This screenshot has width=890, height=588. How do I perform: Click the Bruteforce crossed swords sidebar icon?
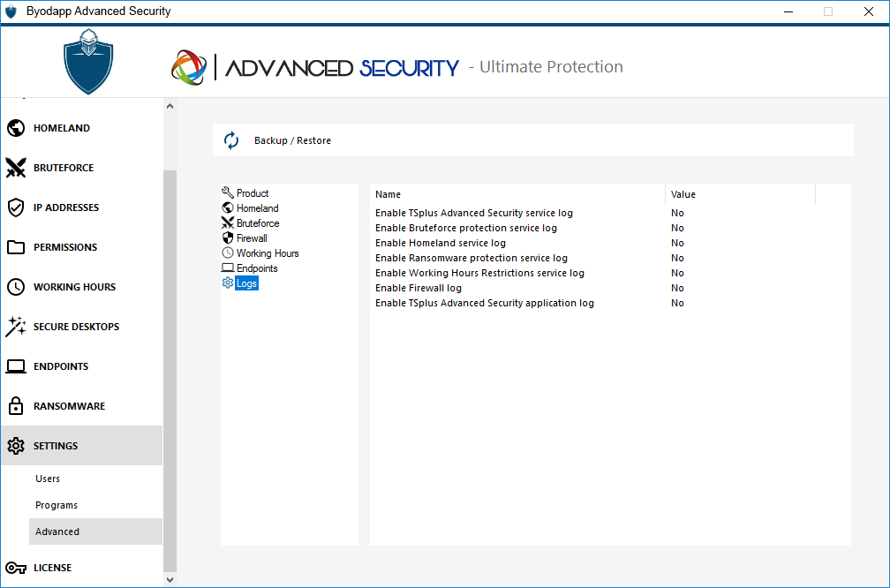[x=16, y=168]
